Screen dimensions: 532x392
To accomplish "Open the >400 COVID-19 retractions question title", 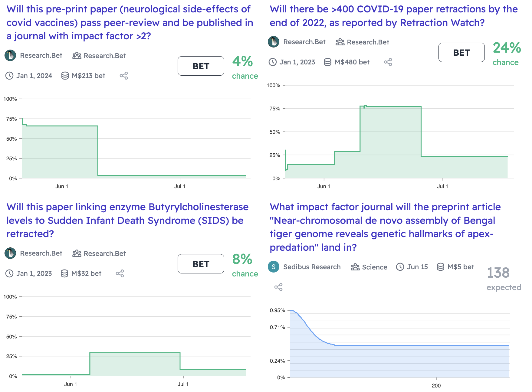I will pyautogui.click(x=393, y=16).
